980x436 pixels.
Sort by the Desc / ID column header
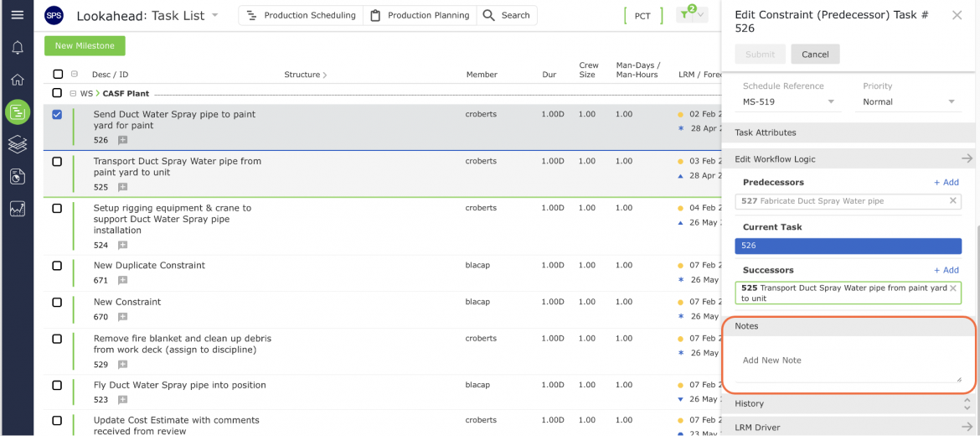coord(110,75)
